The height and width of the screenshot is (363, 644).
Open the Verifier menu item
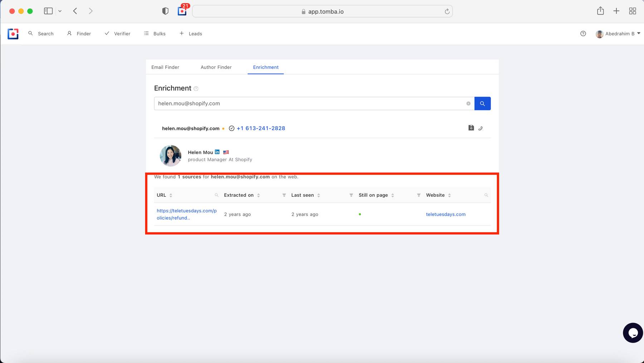[117, 34]
